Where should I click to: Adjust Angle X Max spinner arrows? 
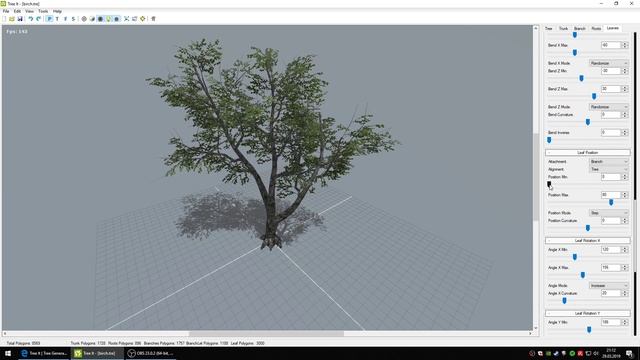(x=625, y=268)
